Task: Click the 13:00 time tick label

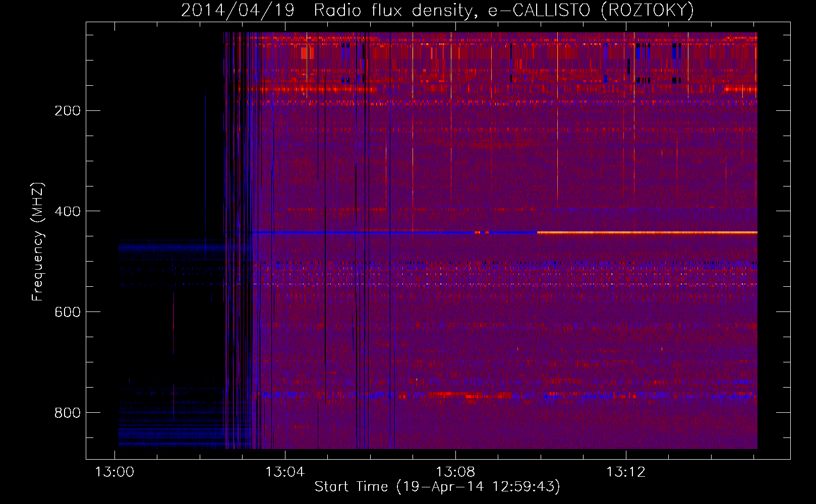Action: pyautogui.click(x=114, y=472)
